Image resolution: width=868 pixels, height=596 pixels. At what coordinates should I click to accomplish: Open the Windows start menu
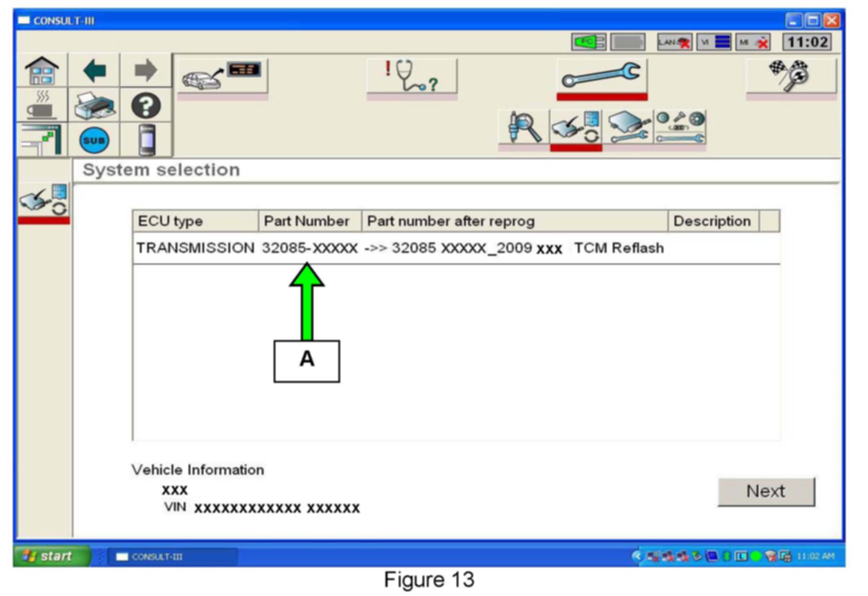(52, 556)
